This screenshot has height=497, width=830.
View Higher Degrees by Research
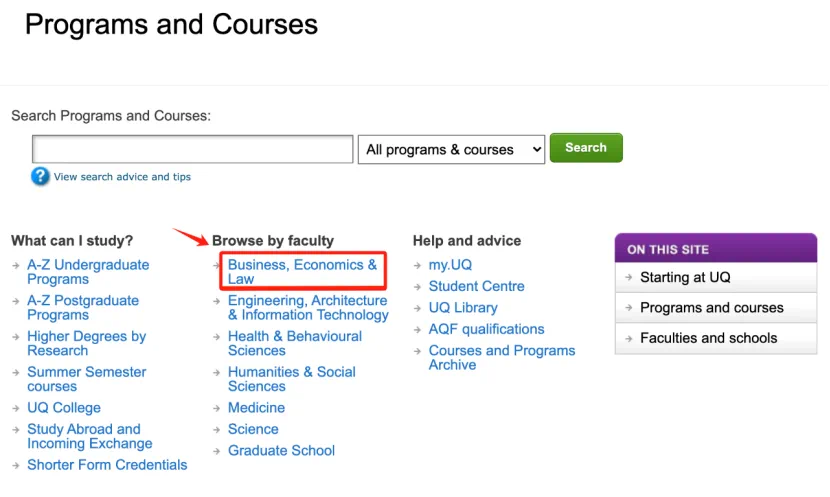pyautogui.click(x=86, y=343)
